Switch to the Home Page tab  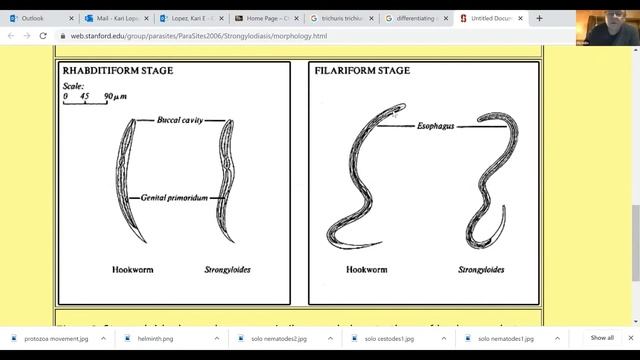(x=266, y=18)
